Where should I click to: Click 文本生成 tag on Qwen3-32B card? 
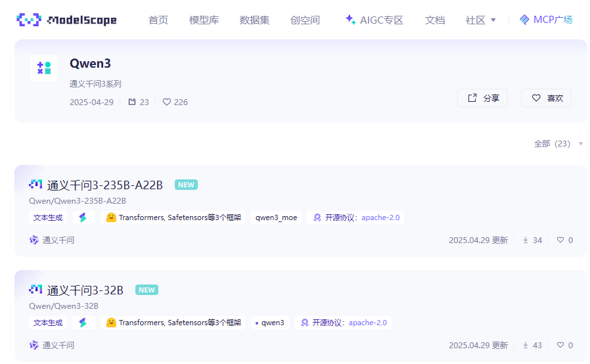(x=48, y=322)
